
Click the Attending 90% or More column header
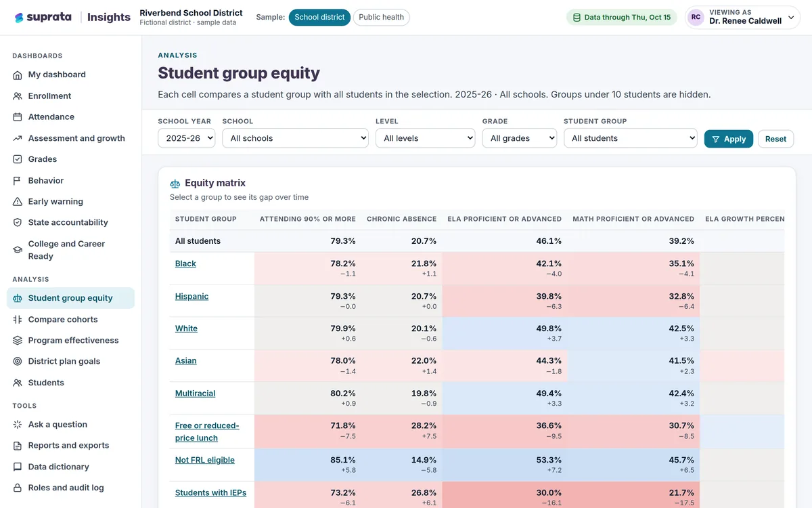tap(308, 219)
